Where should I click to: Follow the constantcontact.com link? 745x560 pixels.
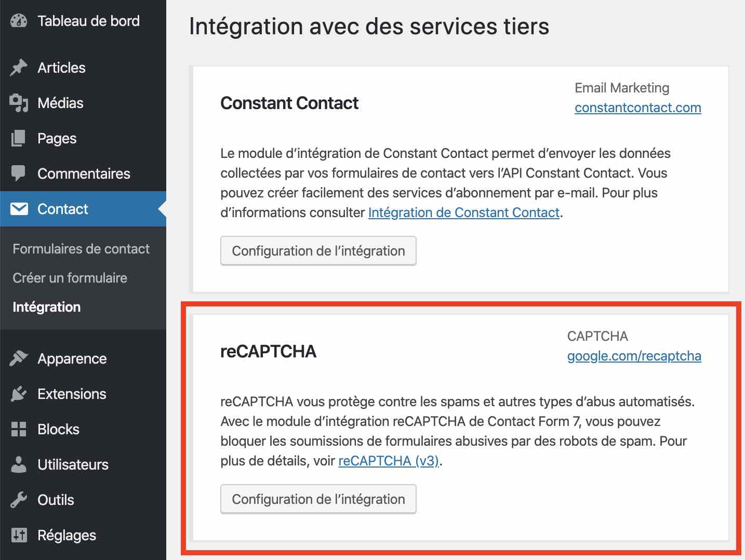tap(637, 108)
